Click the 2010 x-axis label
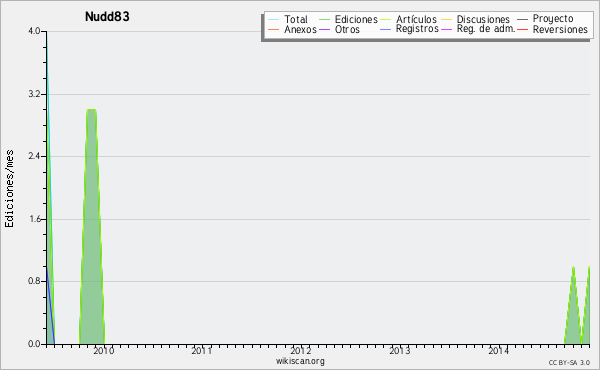 coord(104,351)
